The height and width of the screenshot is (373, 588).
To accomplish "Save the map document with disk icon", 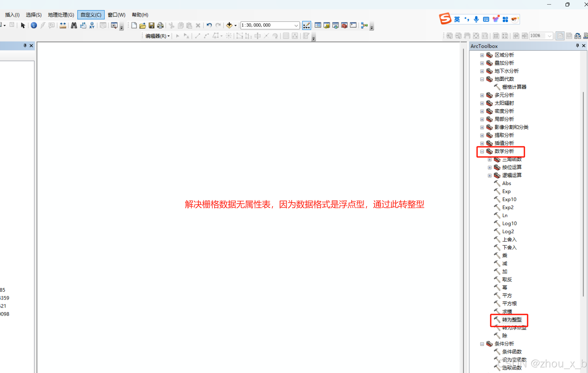I will tap(152, 25).
